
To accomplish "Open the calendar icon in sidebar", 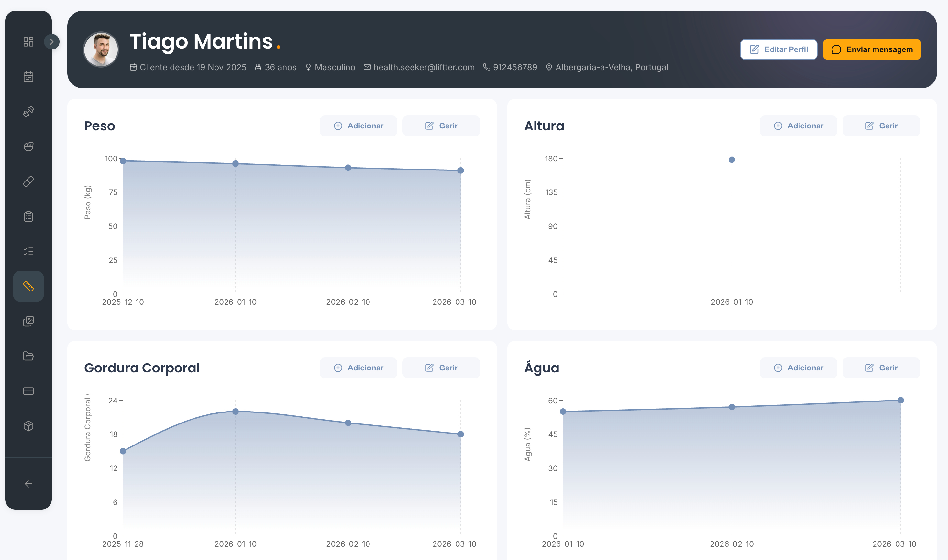I will (x=28, y=77).
